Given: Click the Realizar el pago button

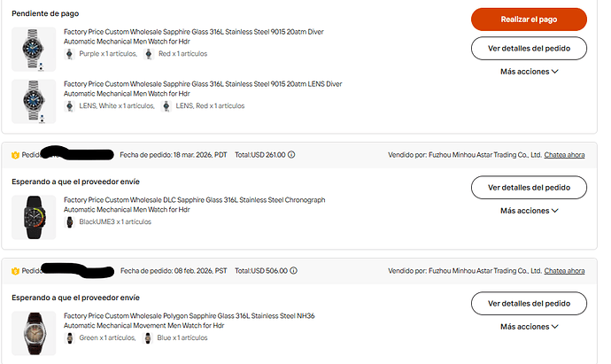Looking at the screenshot, I should click(x=529, y=19).
